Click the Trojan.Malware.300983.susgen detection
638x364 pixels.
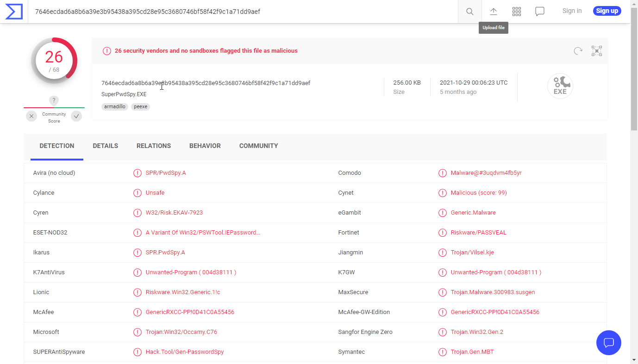coord(493,292)
